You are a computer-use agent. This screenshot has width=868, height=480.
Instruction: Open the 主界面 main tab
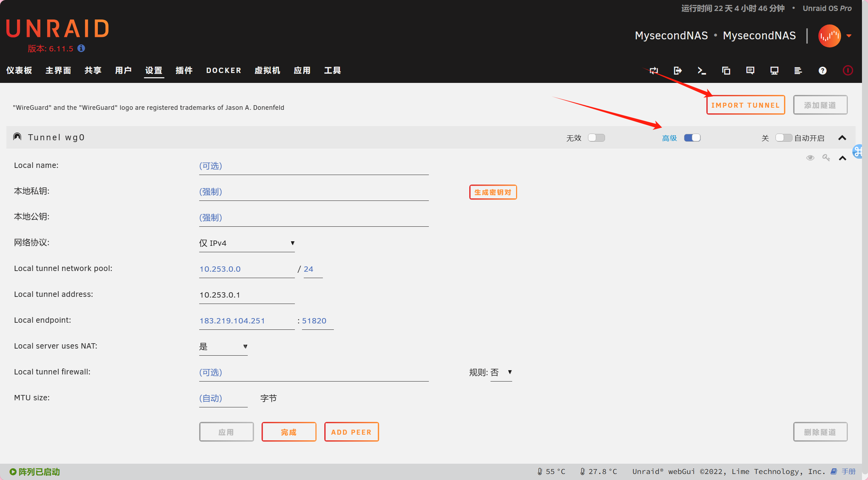tap(58, 70)
